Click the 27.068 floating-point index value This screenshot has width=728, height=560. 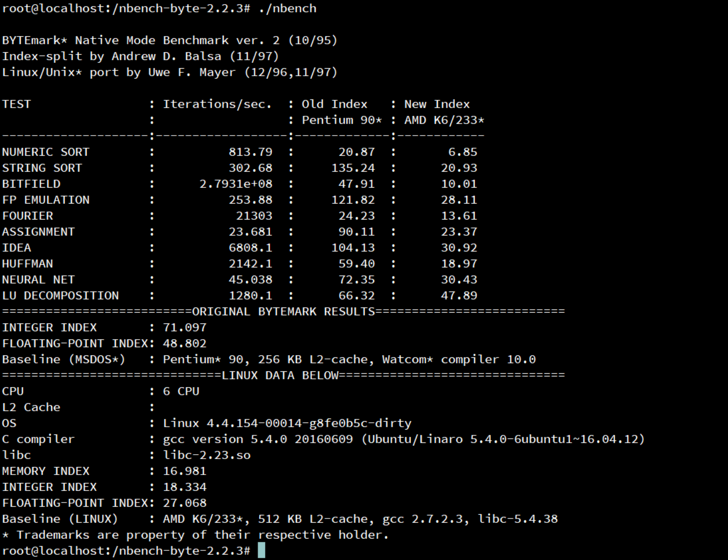185,503
